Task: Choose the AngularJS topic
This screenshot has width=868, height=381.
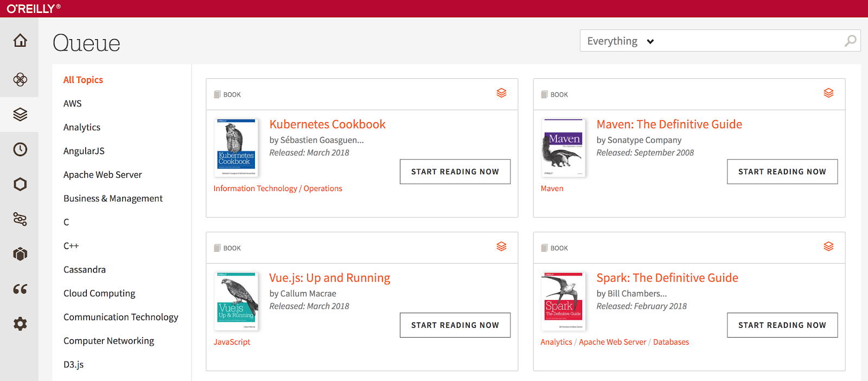Action: pyautogui.click(x=84, y=151)
